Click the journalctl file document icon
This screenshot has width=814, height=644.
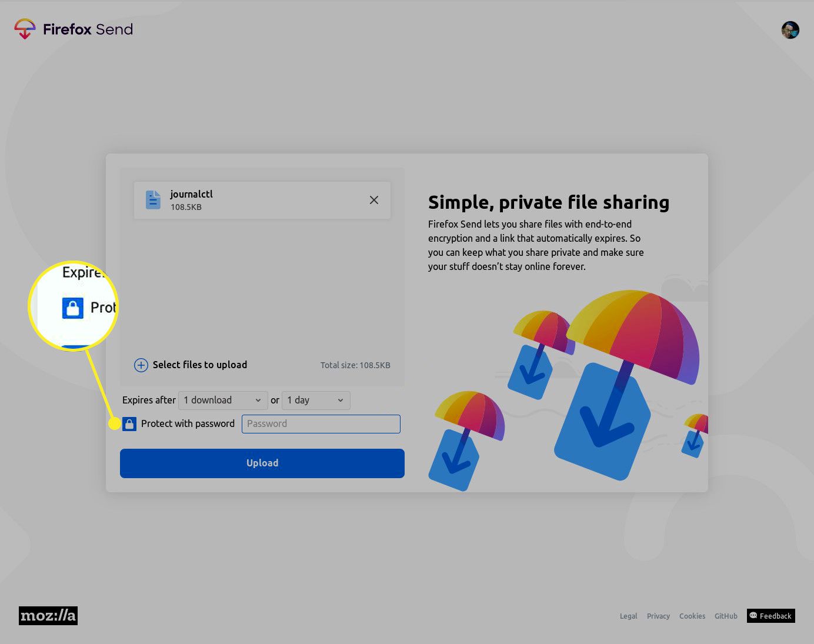[x=153, y=200]
